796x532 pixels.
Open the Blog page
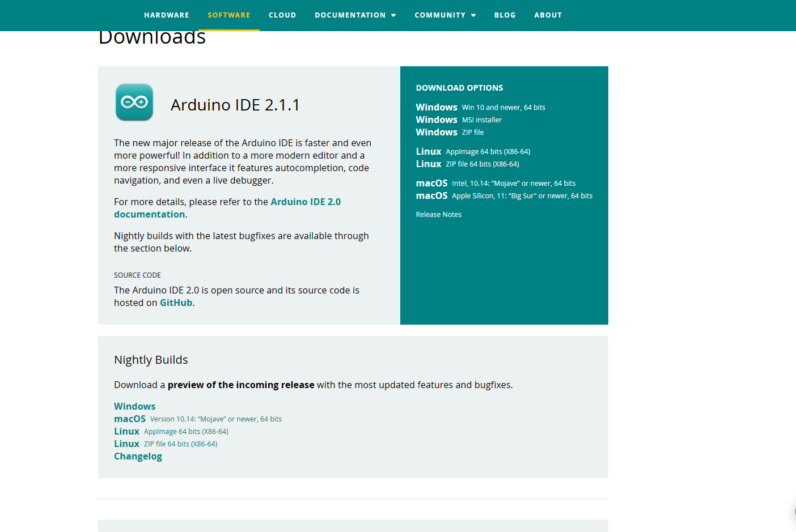[505, 15]
